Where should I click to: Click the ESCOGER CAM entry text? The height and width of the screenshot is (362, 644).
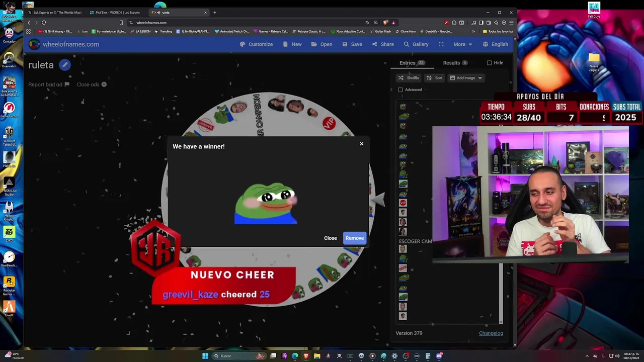416,241
